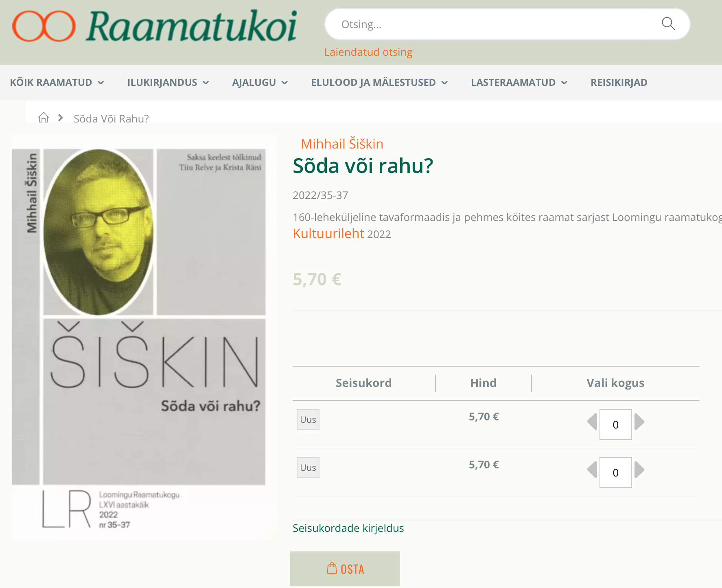Click the OSTA shopping bag button

[x=345, y=569]
